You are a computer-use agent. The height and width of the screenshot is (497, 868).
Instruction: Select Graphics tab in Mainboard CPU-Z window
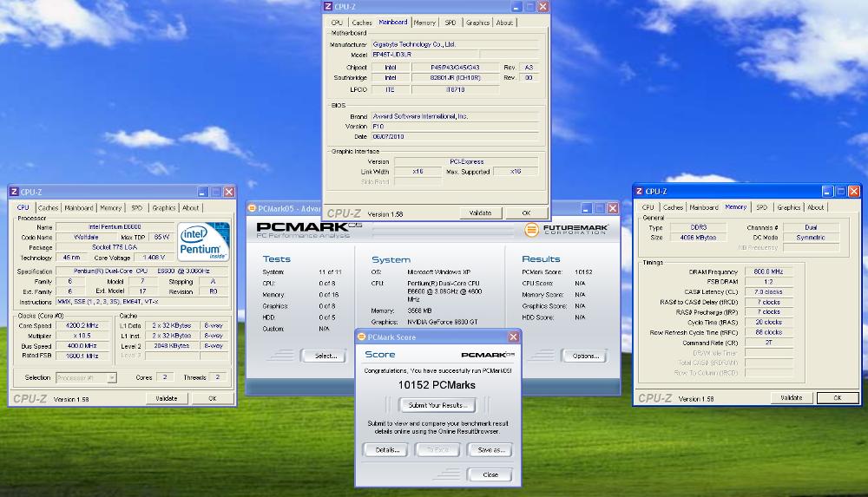pos(477,23)
